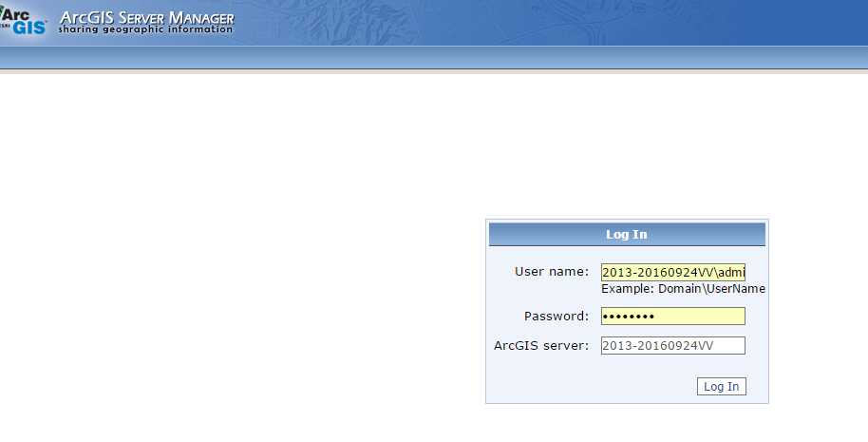Click the 'Example: Domain\UserName' hint text
Screen dimensions: 868x442
point(683,289)
